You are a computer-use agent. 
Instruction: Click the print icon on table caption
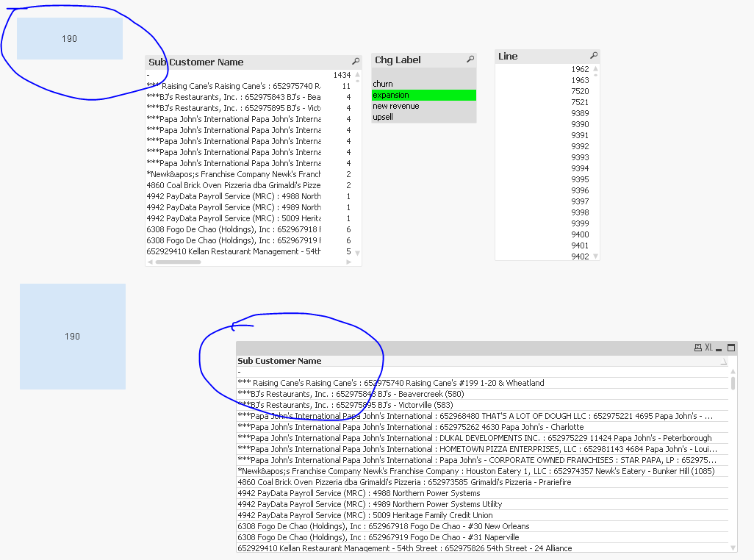(x=697, y=348)
